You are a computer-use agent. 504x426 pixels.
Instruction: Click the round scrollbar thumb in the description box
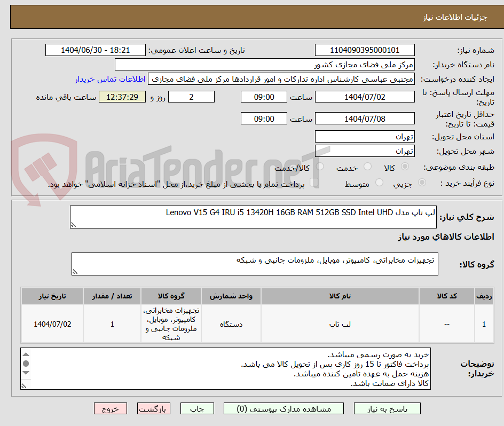[26, 363]
